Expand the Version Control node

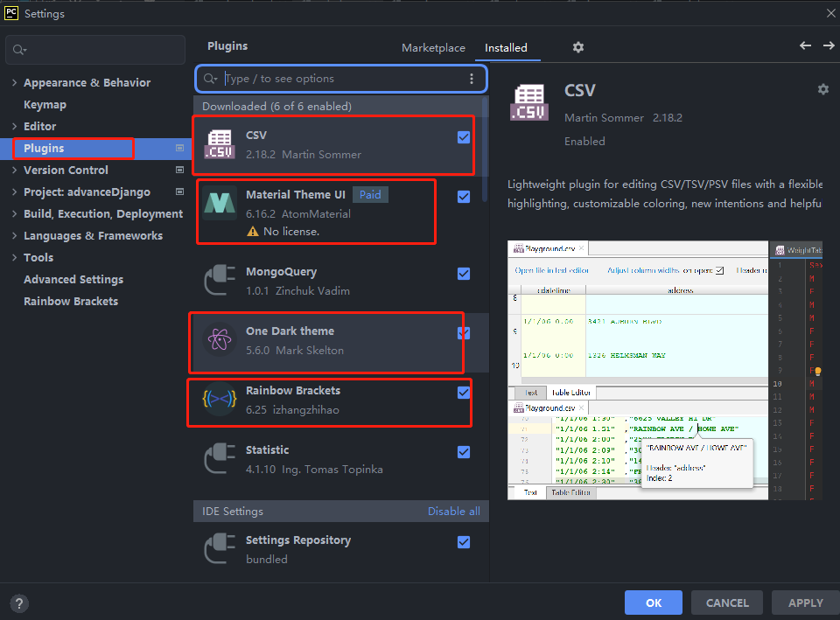[x=14, y=170]
